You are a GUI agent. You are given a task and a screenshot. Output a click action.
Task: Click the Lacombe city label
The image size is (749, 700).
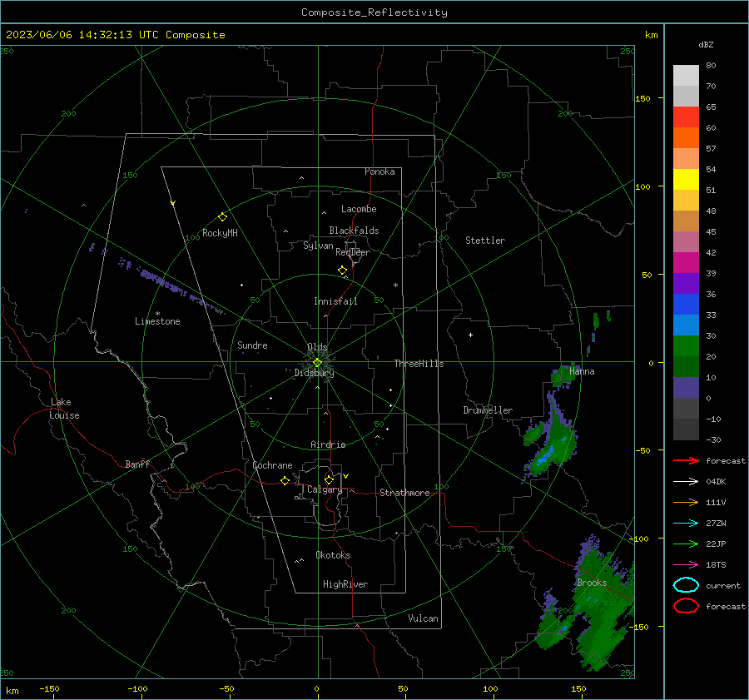359,209
